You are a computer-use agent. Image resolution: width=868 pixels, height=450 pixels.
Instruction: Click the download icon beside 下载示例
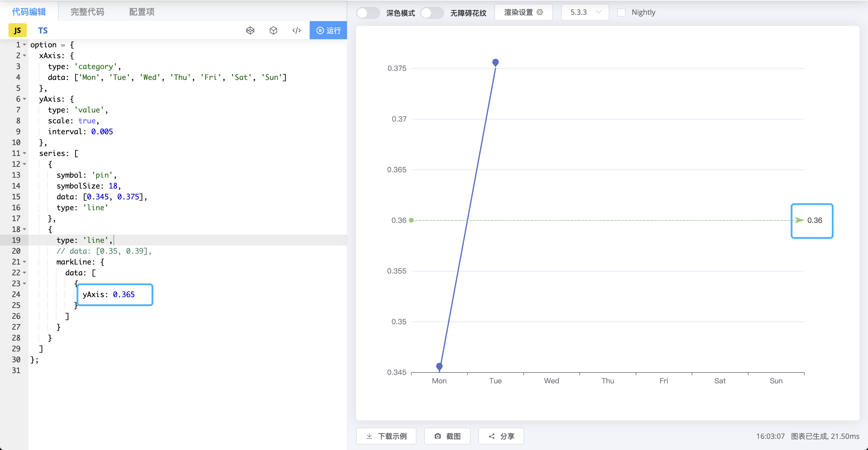click(369, 436)
